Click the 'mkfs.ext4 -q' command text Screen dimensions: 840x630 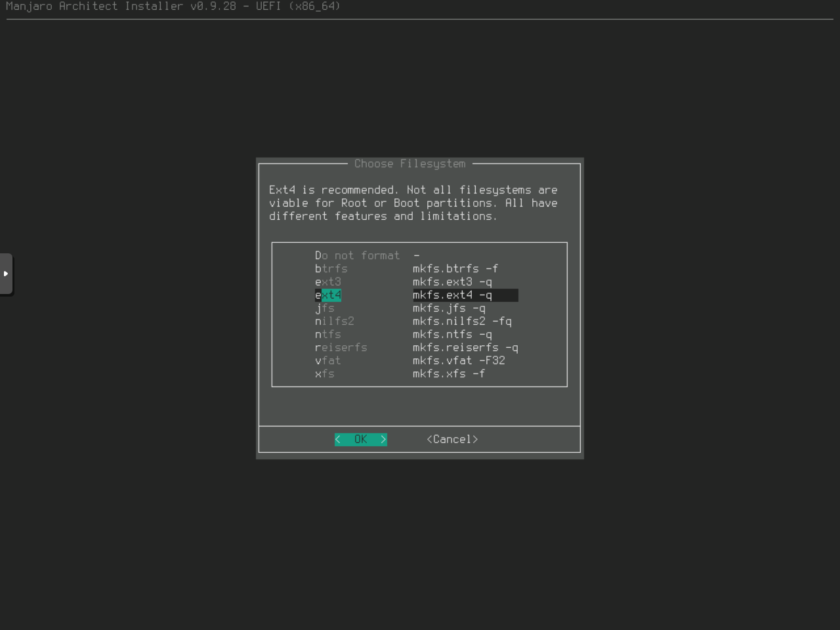452,295
